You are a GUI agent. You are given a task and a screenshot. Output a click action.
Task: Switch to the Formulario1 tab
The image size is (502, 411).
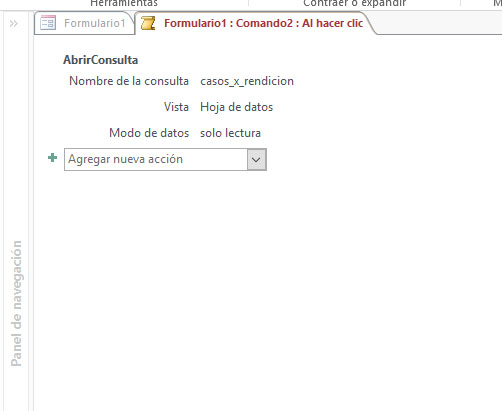coord(84,23)
